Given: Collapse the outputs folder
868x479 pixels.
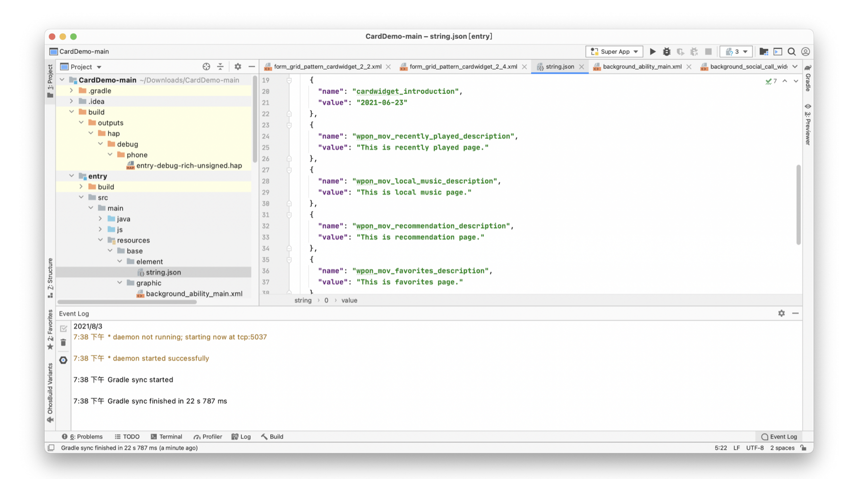Looking at the screenshot, I should (x=82, y=123).
